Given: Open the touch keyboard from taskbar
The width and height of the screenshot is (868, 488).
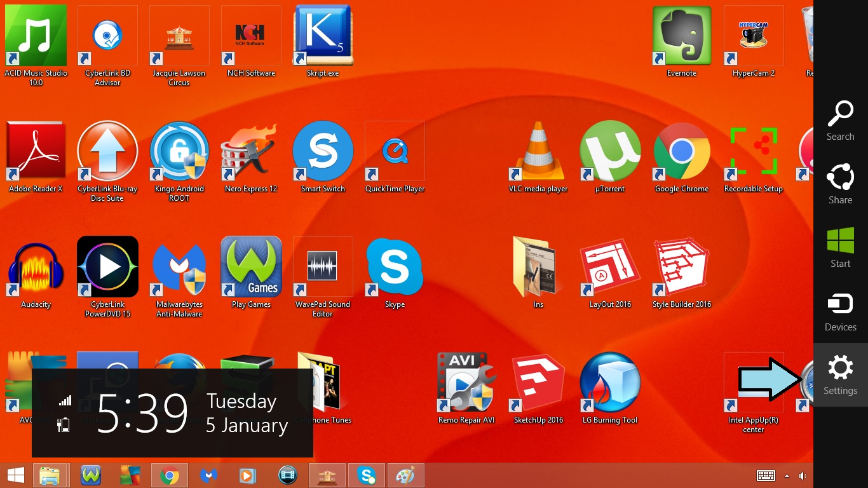Looking at the screenshot, I should 766,476.
